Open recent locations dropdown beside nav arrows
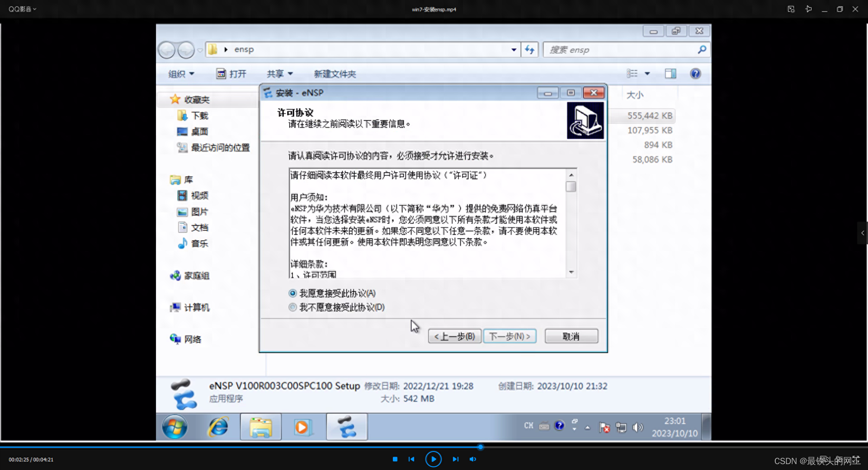Viewport: 868px width, 470px height. [200, 50]
